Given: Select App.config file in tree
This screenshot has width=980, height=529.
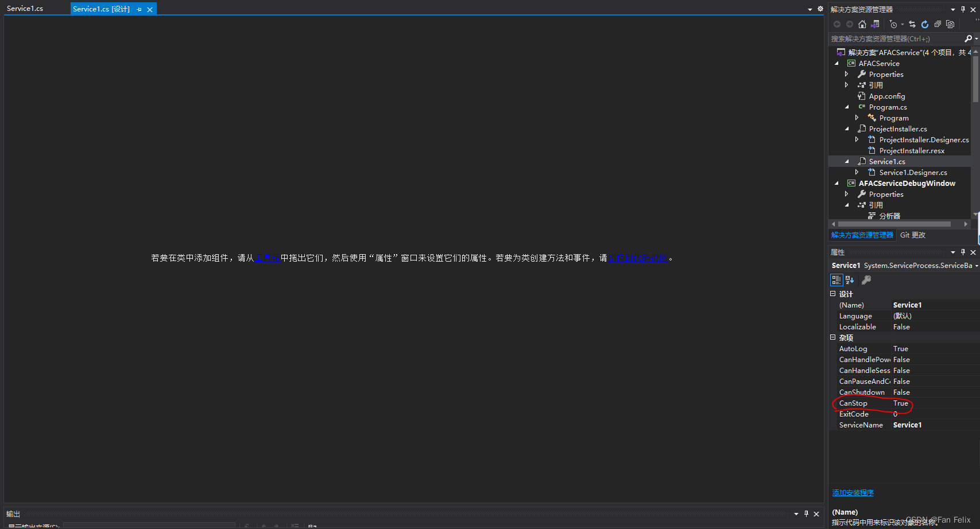Looking at the screenshot, I should [887, 96].
